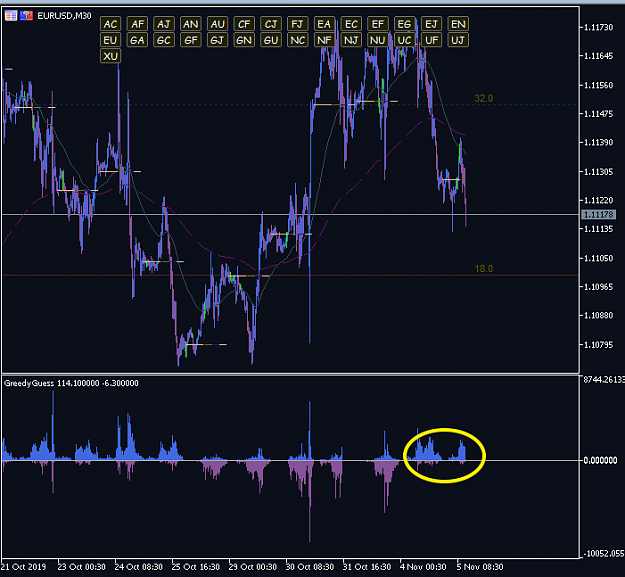The width and height of the screenshot is (625, 577).
Task: Select the GF pair button
Action: pos(191,40)
